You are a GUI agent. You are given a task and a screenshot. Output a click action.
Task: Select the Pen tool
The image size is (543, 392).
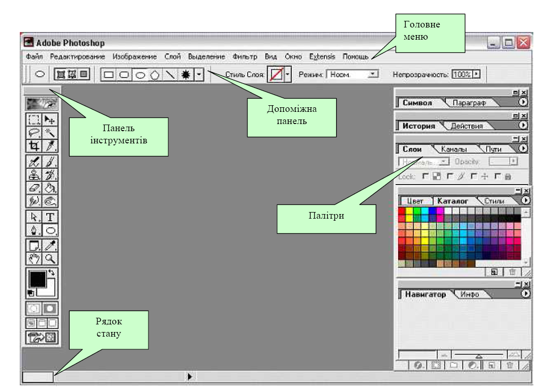tap(34, 230)
